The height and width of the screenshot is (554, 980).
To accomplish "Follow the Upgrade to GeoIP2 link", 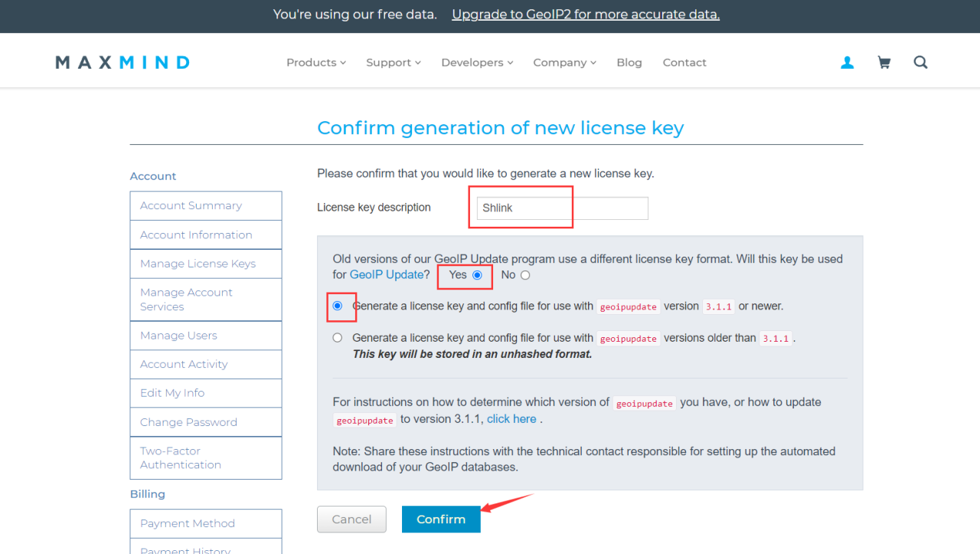I will (586, 15).
